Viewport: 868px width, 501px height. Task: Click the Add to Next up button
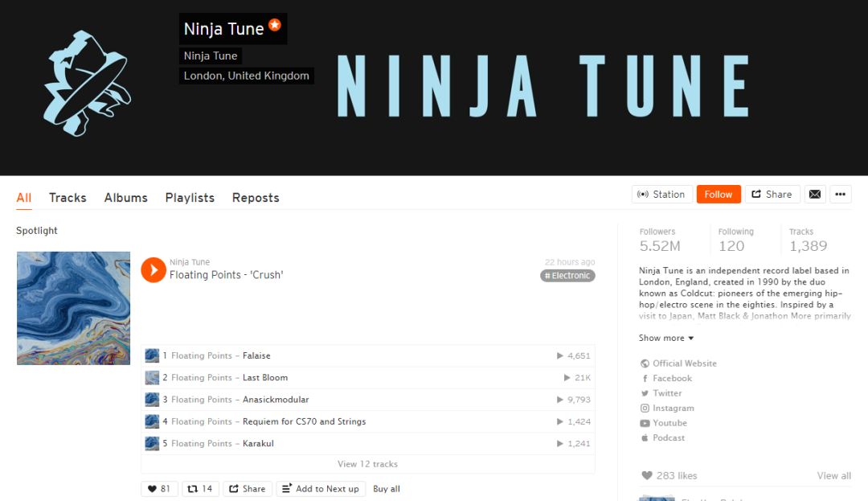pyautogui.click(x=321, y=489)
